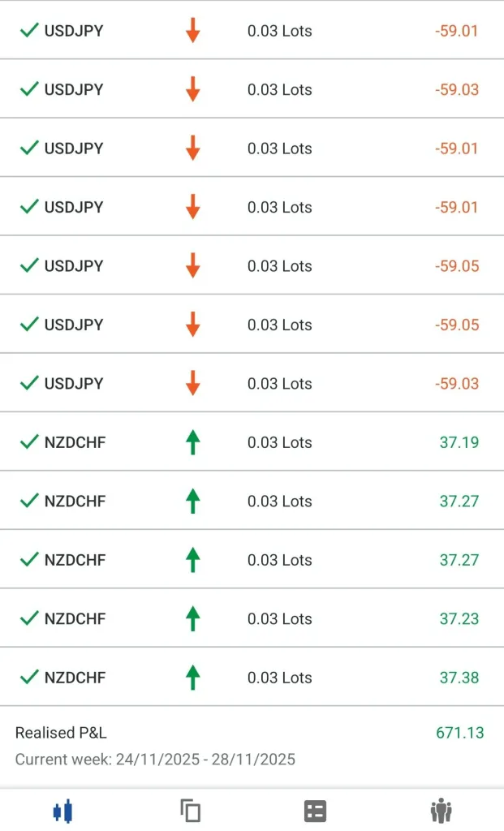Tap the copy trades icon in bottom bar
The height and width of the screenshot is (831, 504).
point(190,810)
